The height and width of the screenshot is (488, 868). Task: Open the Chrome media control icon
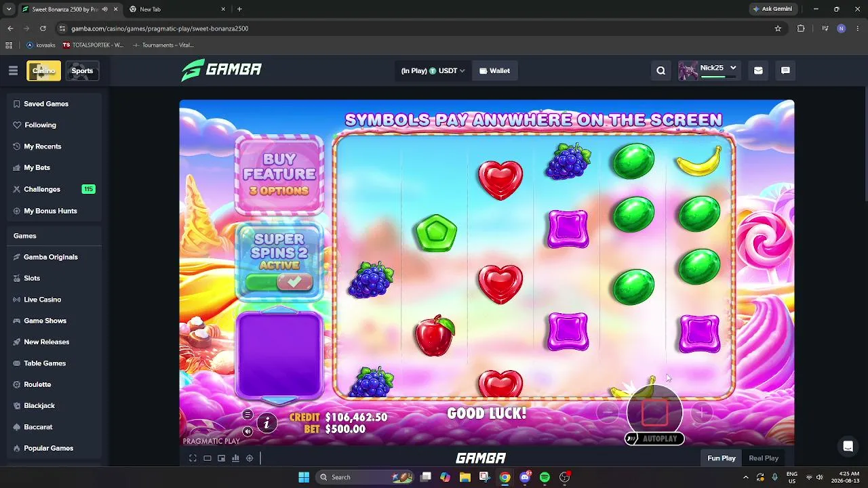click(x=825, y=28)
